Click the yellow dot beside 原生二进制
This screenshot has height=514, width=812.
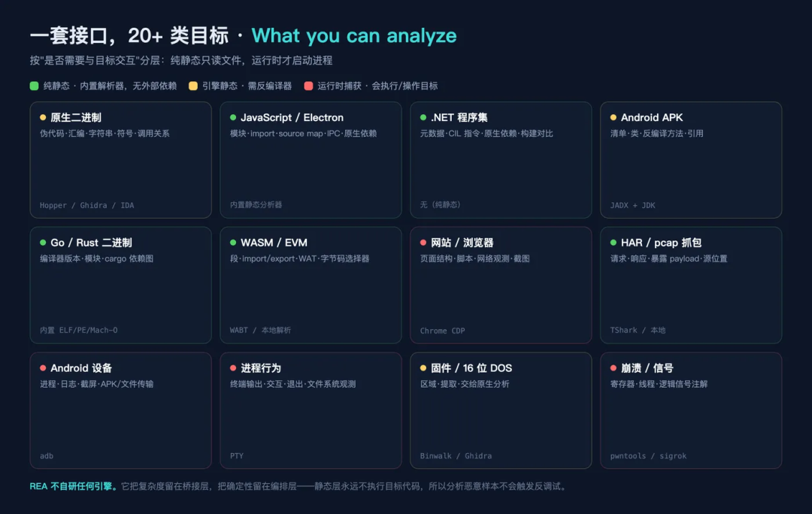(43, 117)
